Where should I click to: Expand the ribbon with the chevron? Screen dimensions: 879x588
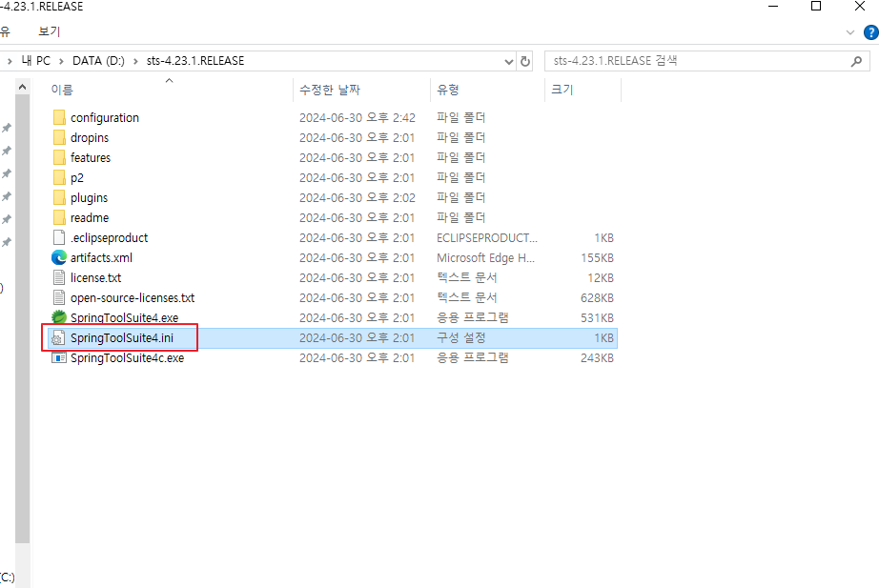850,32
